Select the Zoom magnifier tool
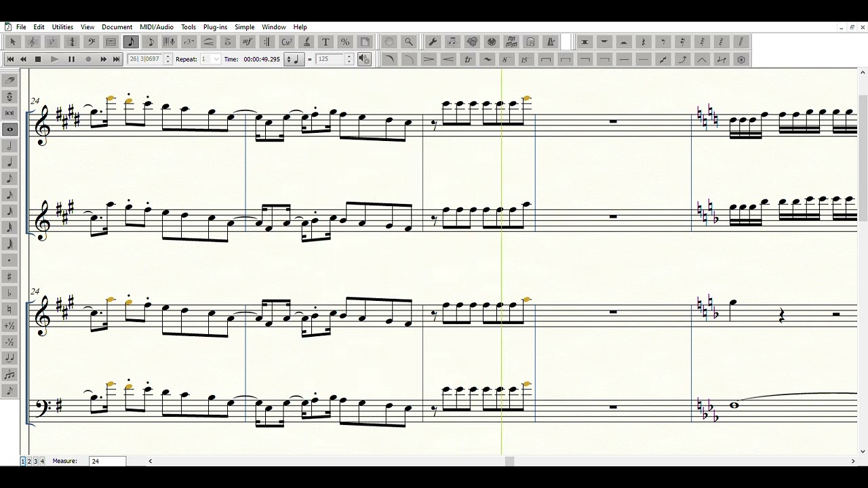Image resolution: width=868 pixels, height=488 pixels. 408,42
